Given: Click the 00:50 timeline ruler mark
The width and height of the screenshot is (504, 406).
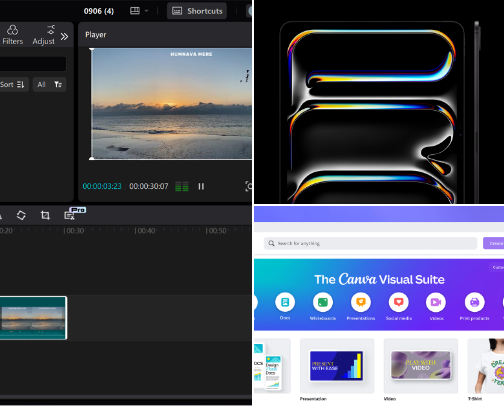Looking at the screenshot, I should 216,231.
